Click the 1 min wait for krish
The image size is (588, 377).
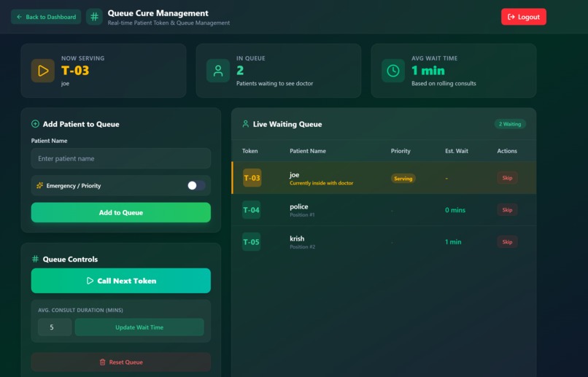[453, 241]
